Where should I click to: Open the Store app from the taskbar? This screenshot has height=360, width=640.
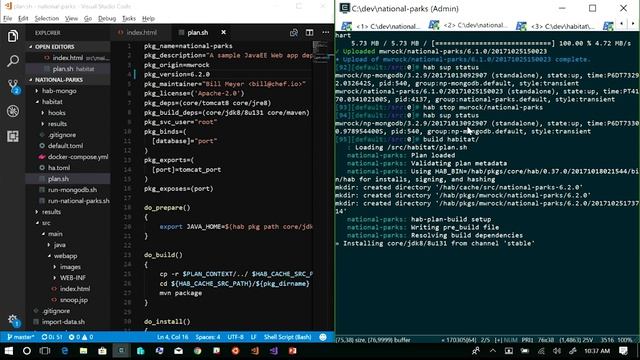coord(102,351)
